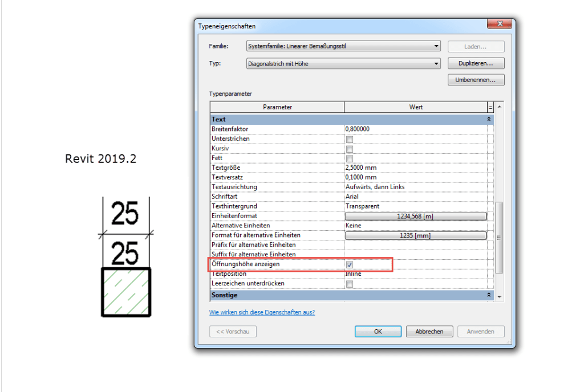Click the Umbenennen button
This screenshot has height=392, width=584.
coord(476,80)
